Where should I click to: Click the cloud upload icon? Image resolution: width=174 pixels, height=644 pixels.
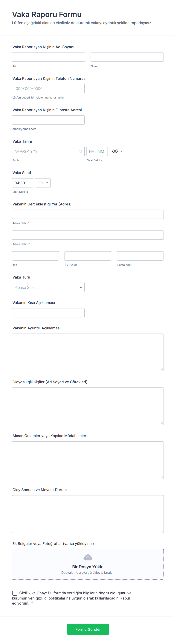click(88, 557)
